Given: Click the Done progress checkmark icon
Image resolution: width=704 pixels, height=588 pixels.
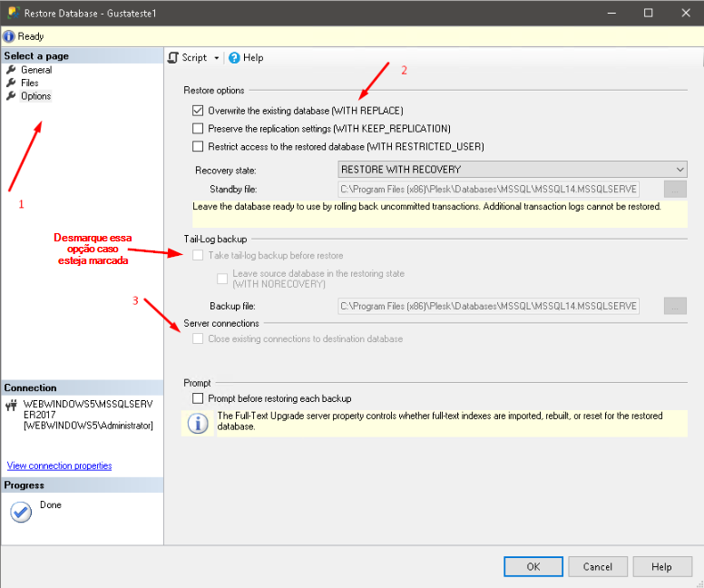Looking at the screenshot, I should point(20,512).
